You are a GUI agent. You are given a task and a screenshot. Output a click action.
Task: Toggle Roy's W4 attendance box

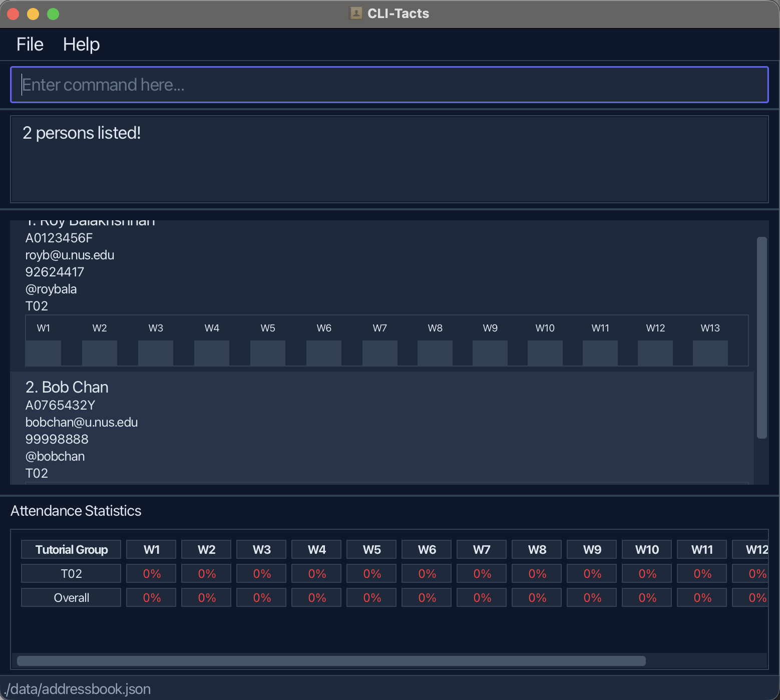tap(211, 354)
